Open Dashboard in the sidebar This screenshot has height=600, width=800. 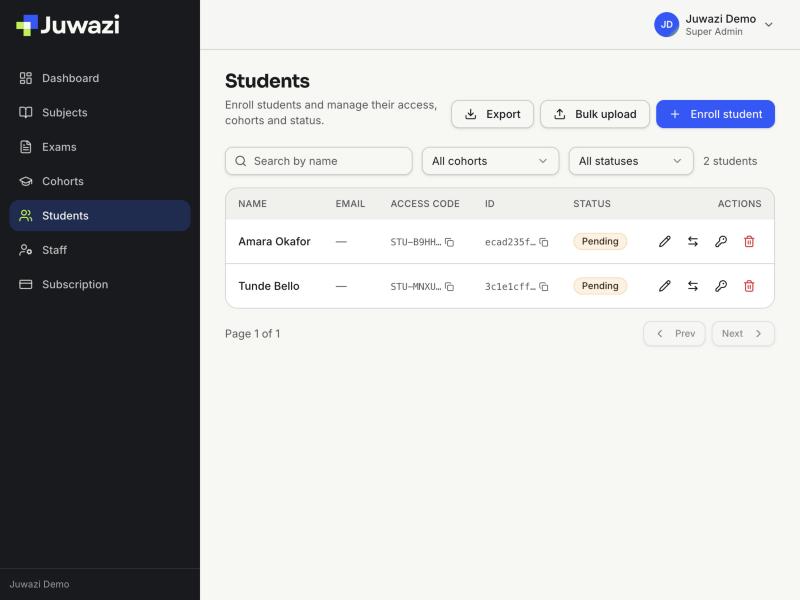pos(100,78)
